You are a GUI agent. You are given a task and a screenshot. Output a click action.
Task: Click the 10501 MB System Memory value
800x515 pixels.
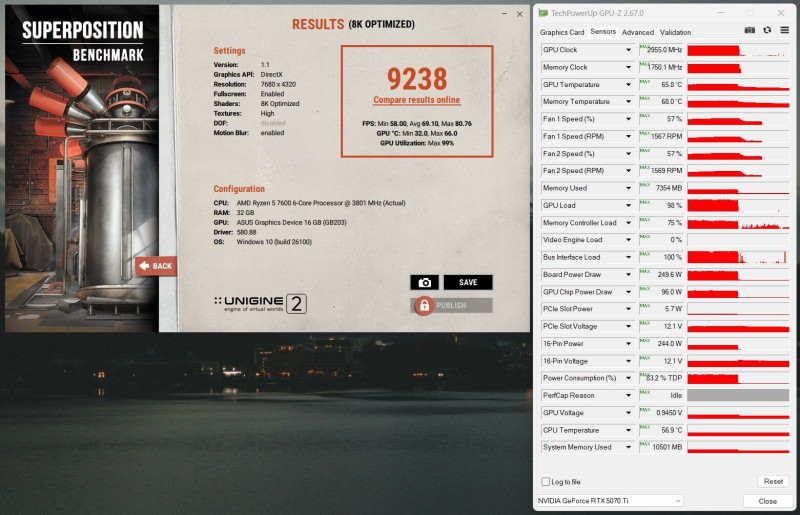[667, 447]
